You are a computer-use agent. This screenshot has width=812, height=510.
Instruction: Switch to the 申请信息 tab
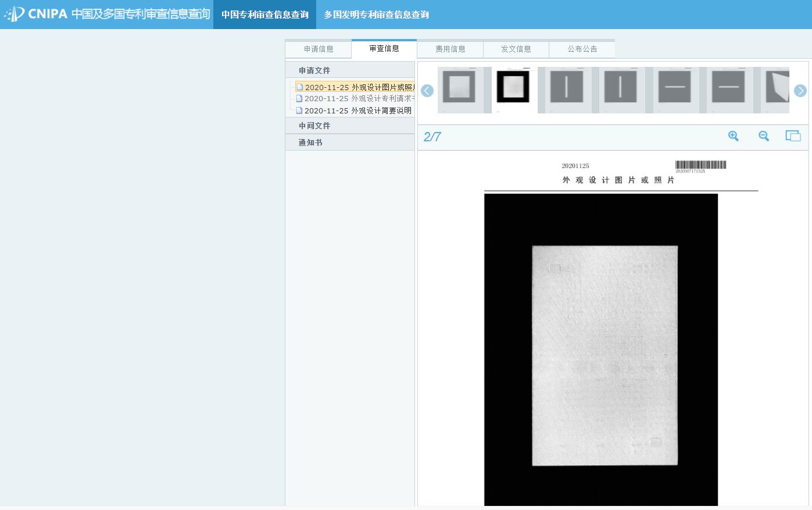[319, 49]
